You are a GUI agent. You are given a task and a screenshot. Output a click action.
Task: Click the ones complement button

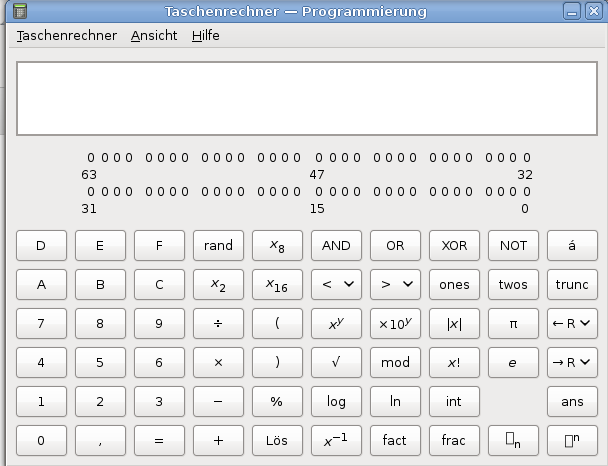(454, 285)
